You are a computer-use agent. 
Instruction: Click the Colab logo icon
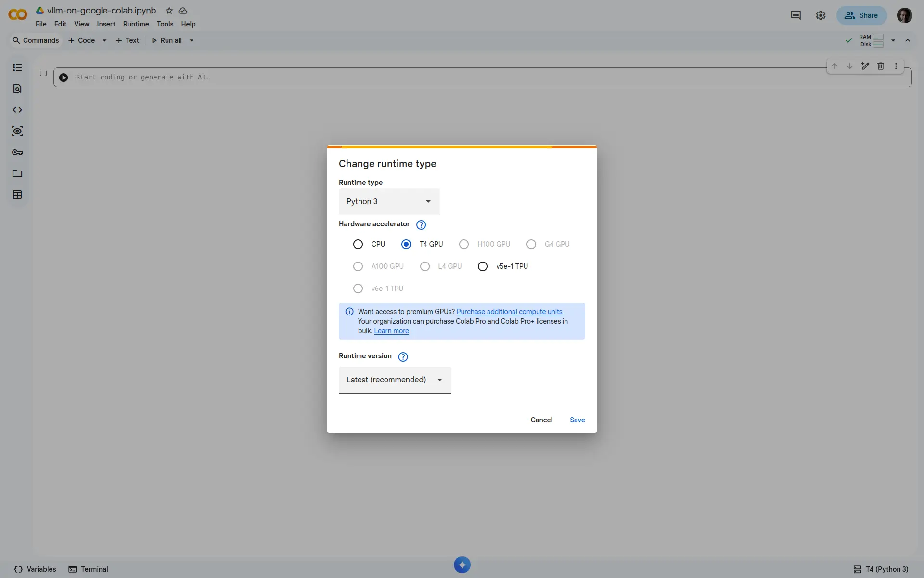click(18, 15)
